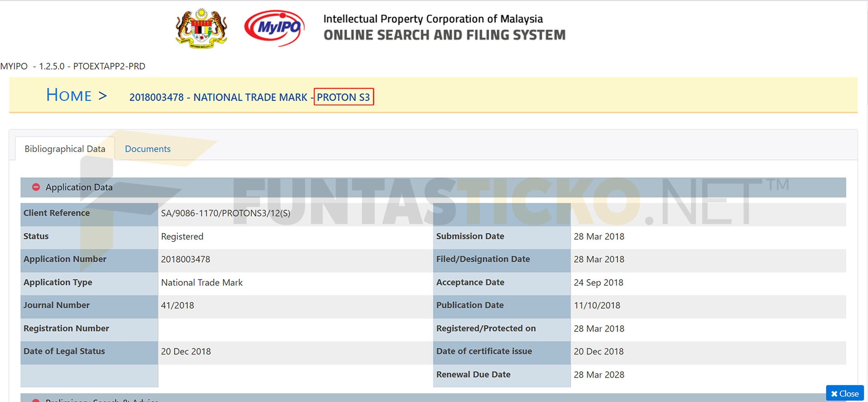Click the MYIPO version text PTOEXTAPP2-PRD
Image resolution: width=868 pixels, height=402 pixels.
(109, 66)
